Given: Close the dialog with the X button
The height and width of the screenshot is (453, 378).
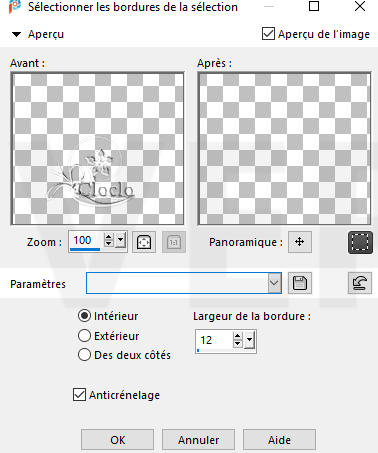Looking at the screenshot, I should coord(360,6).
